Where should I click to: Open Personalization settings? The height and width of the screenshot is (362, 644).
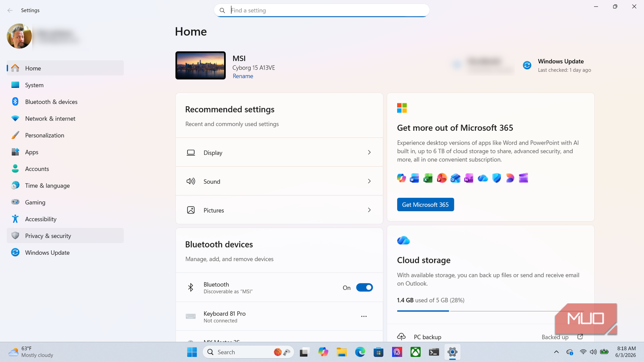65,135
